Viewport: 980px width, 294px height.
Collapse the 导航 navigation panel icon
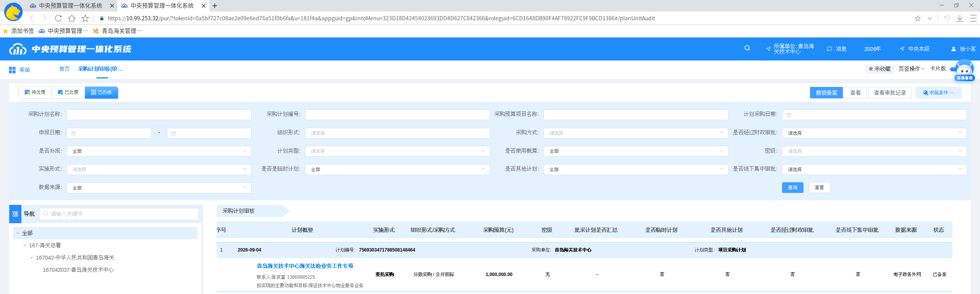coord(15,214)
